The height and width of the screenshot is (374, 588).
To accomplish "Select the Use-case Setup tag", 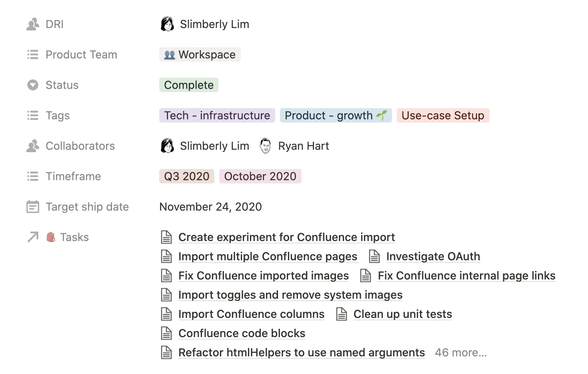I will point(443,115).
